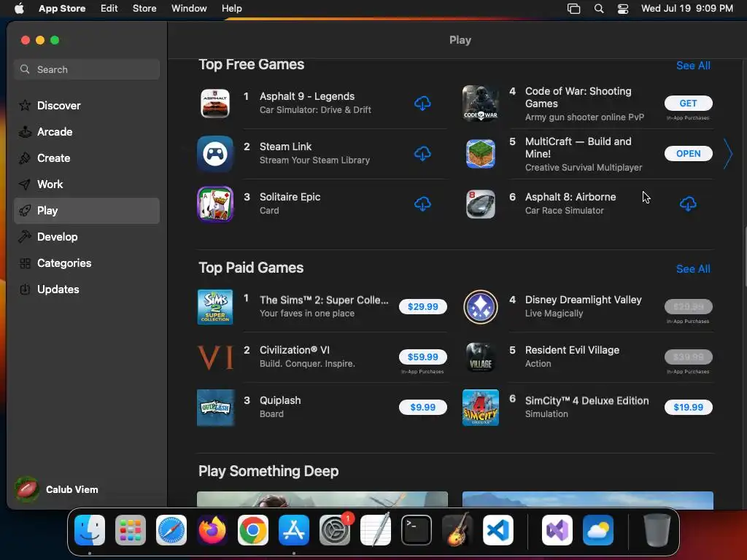747x560 pixels.
Task: Buy The Sims 2 for $29.99
Action: pos(423,307)
